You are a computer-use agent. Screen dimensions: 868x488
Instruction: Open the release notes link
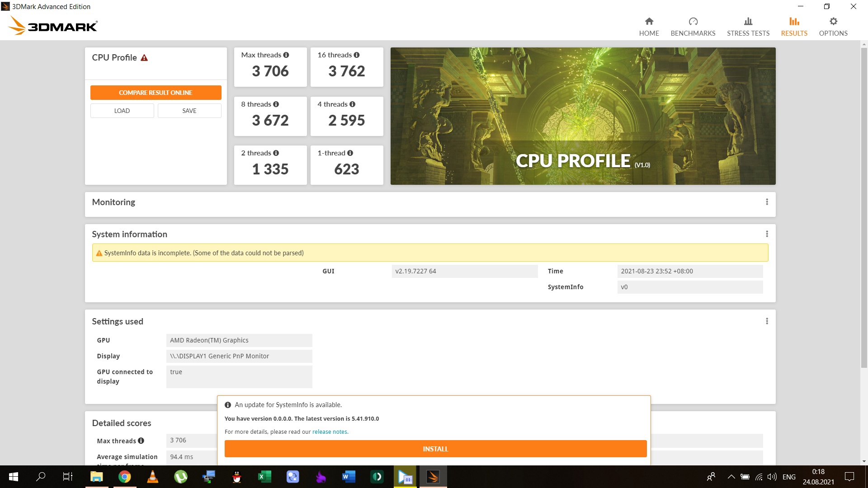(x=330, y=432)
